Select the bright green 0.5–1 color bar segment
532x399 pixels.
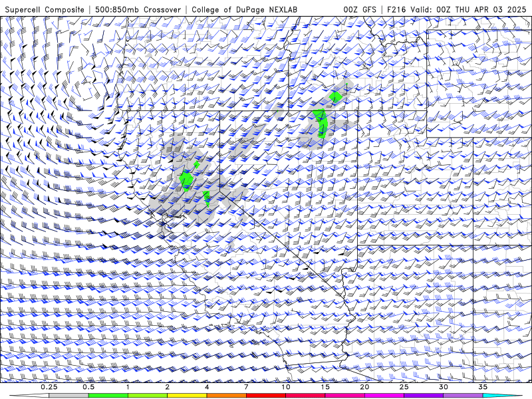tap(108, 396)
